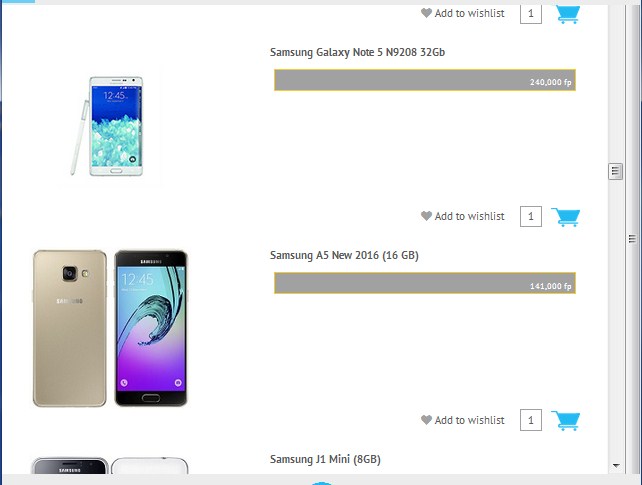Open Samsung J1 Mini (8GB) title
The height and width of the screenshot is (485, 642).
pos(325,459)
